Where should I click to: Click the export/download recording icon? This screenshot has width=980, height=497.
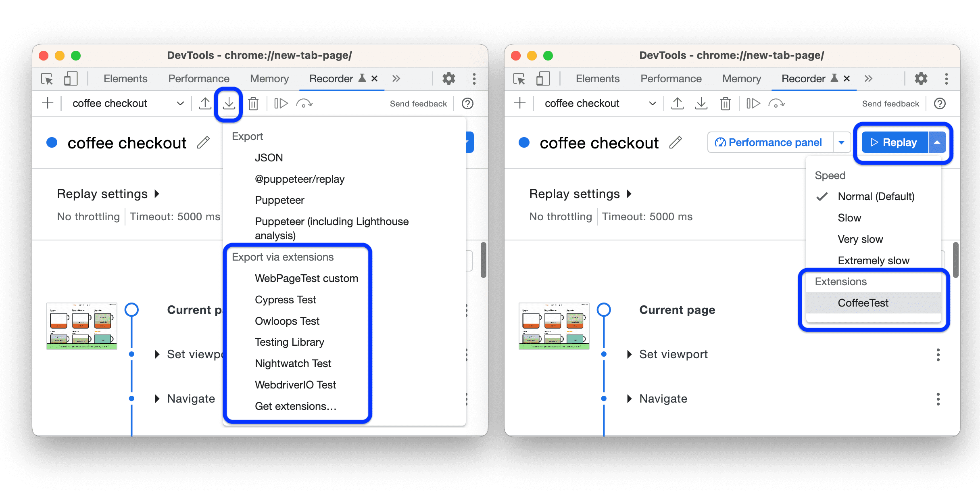tap(229, 103)
